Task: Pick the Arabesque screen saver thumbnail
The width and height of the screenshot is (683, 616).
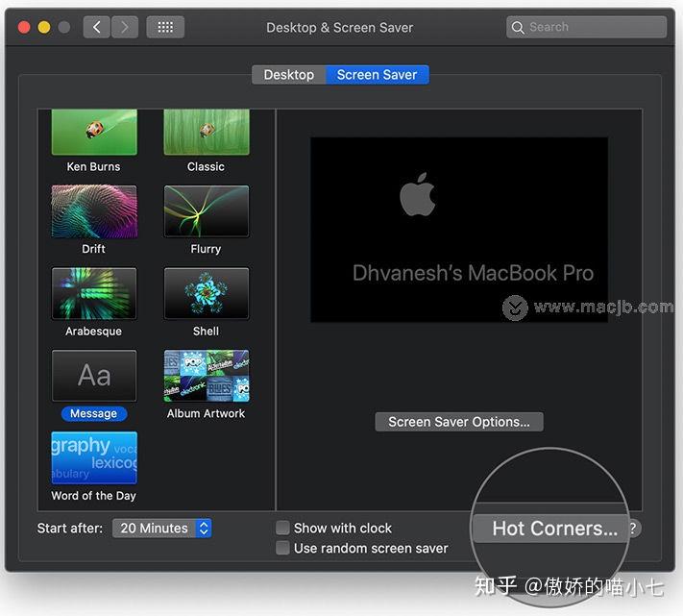Action: tap(94, 294)
